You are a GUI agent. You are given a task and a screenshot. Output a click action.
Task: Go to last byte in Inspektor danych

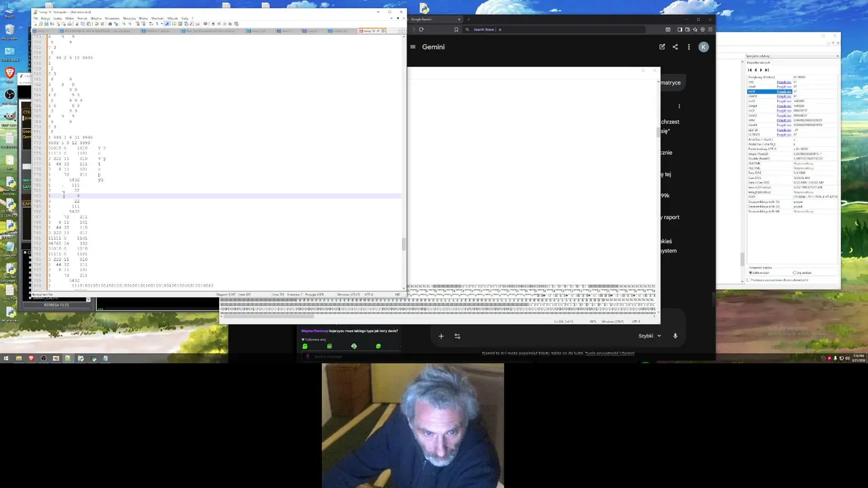767,70
